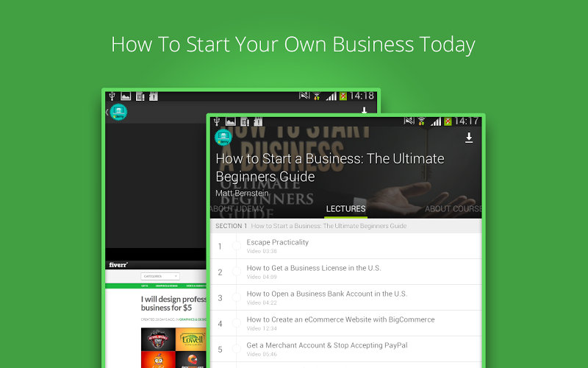Image resolution: width=588 pixels, height=368 pixels.
Task: Tap the battery icon in the front window
Action: [448, 121]
